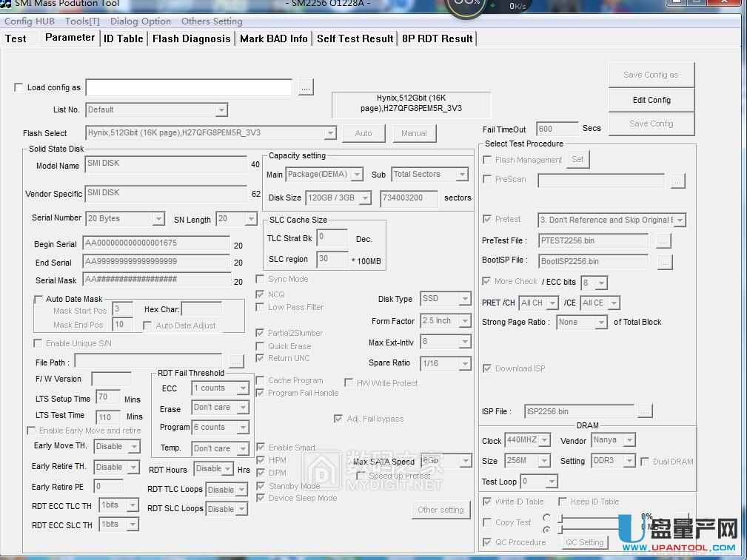Open the DRAM Clock dropdown
747x560 pixels.
pyautogui.click(x=544, y=440)
